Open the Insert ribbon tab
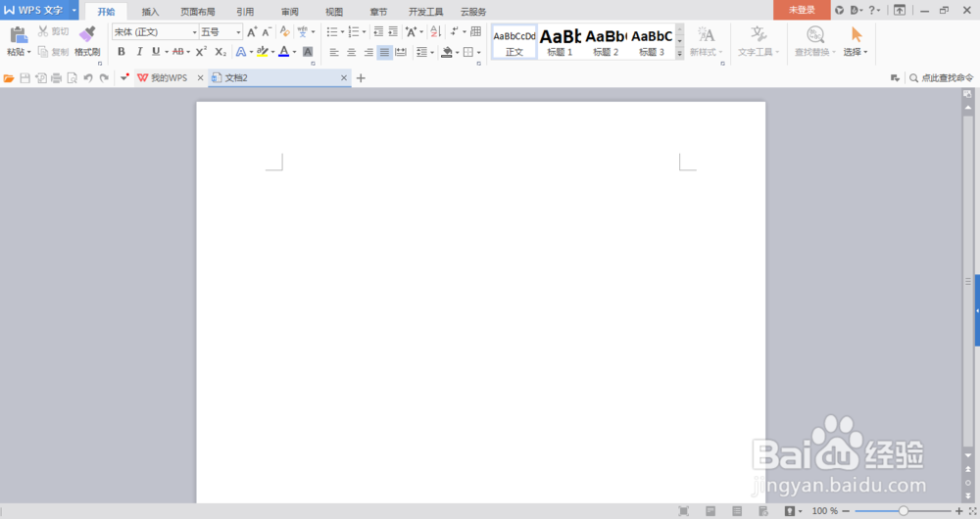The height and width of the screenshot is (519, 980). [x=151, y=12]
